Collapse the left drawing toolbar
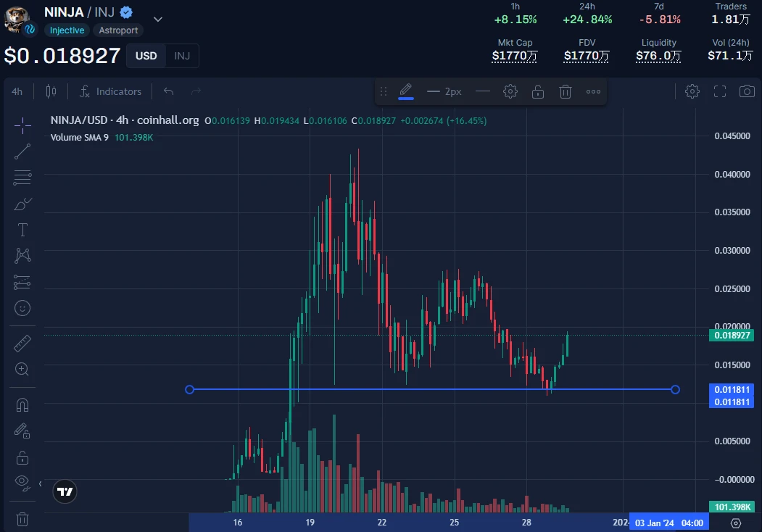762x532 pixels. pyautogui.click(x=40, y=483)
